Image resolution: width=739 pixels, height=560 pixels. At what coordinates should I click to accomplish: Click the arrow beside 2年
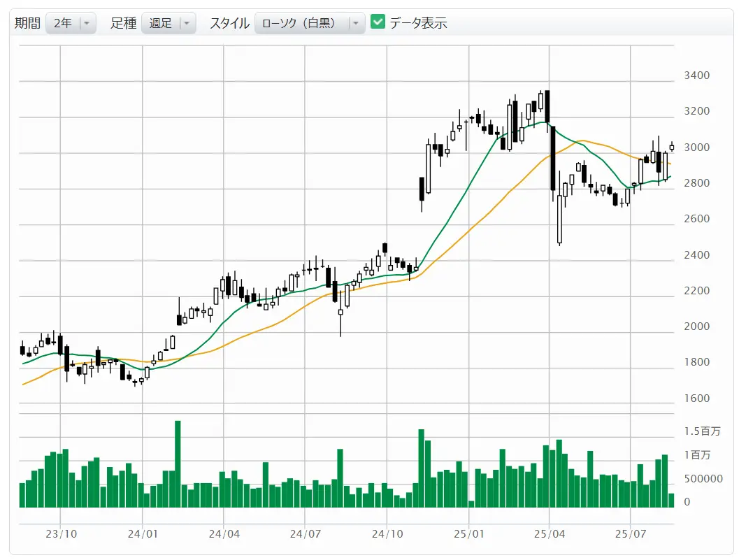(x=87, y=23)
